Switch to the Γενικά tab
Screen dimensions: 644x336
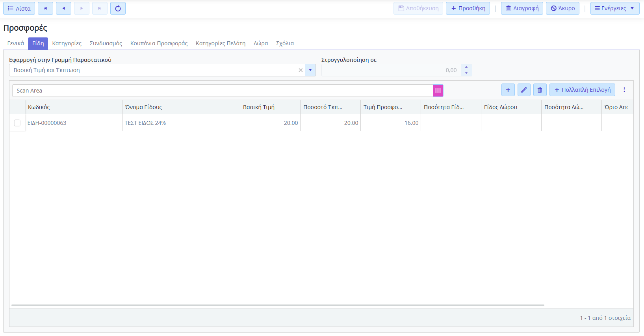tap(16, 43)
